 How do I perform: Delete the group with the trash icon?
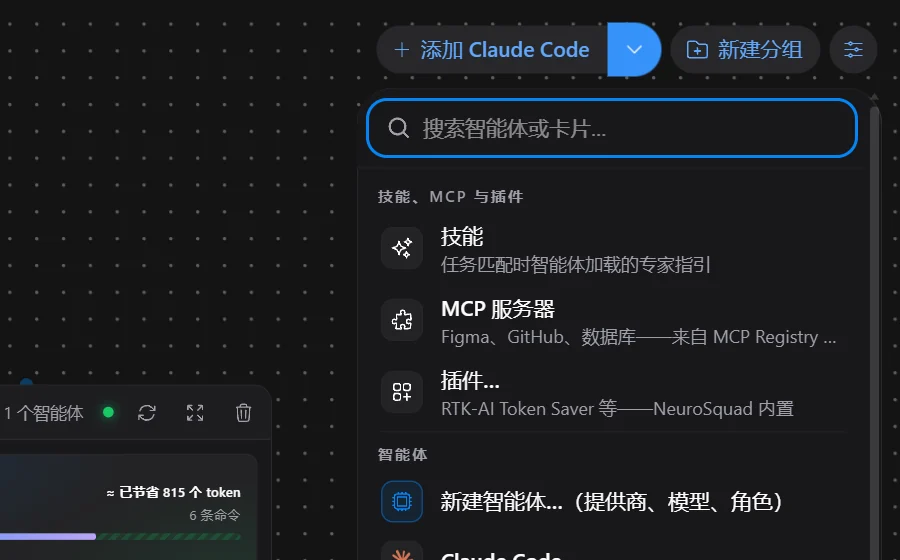tap(243, 413)
